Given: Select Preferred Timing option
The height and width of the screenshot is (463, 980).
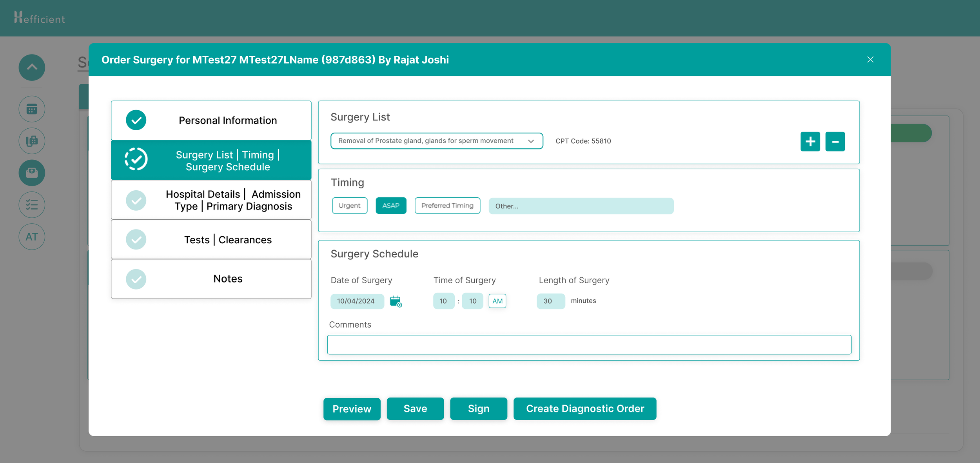Looking at the screenshot, I should click(x=447, y=206).
